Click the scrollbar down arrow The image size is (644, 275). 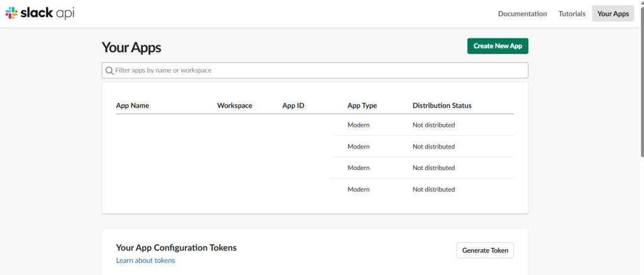click(x=640, y=271)
